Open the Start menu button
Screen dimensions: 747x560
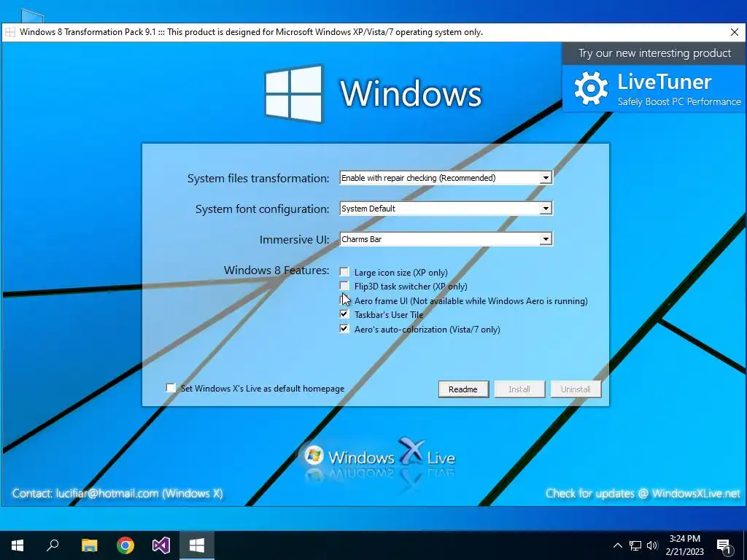[x=18, y=545]
